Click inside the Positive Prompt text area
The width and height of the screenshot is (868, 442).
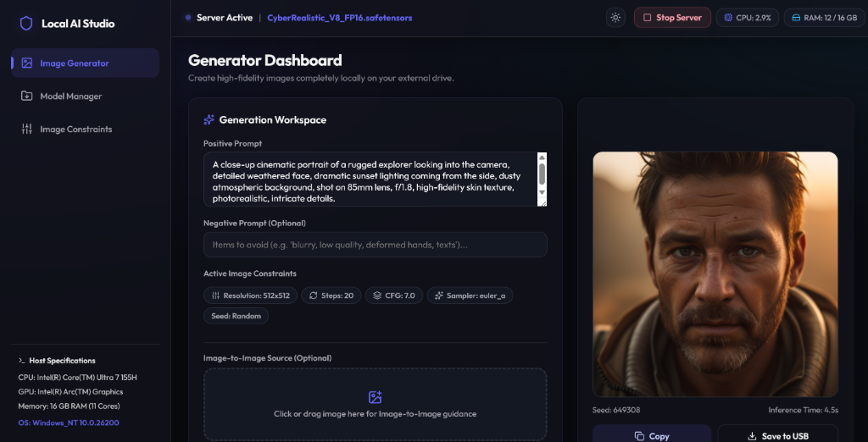[371, 180]
